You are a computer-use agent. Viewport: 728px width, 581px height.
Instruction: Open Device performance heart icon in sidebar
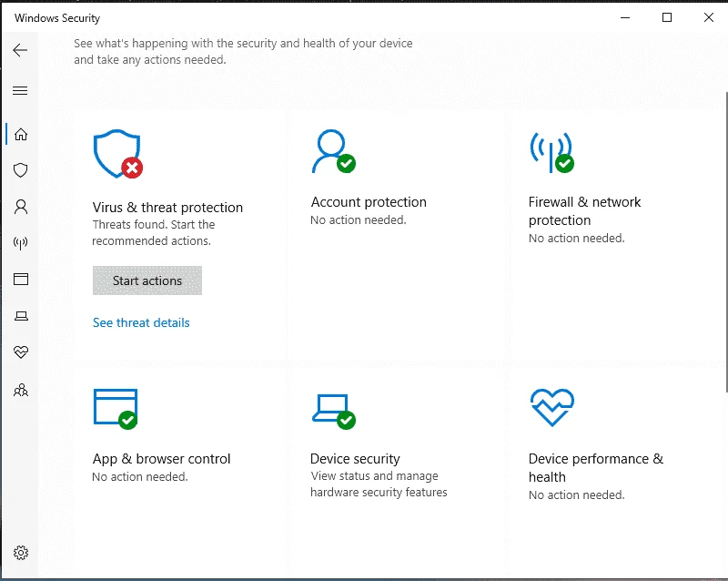point(20,352)
